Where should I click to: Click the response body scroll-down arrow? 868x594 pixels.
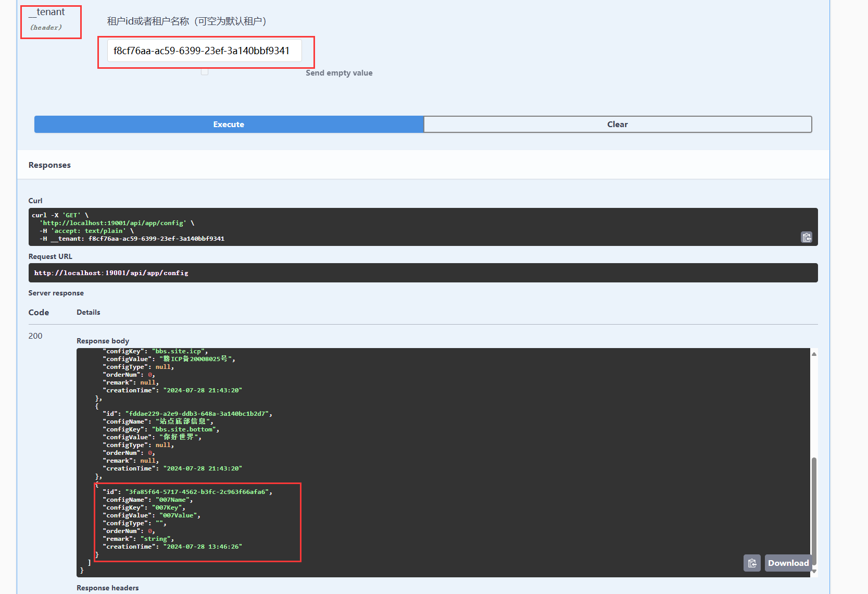coord(814,572)
